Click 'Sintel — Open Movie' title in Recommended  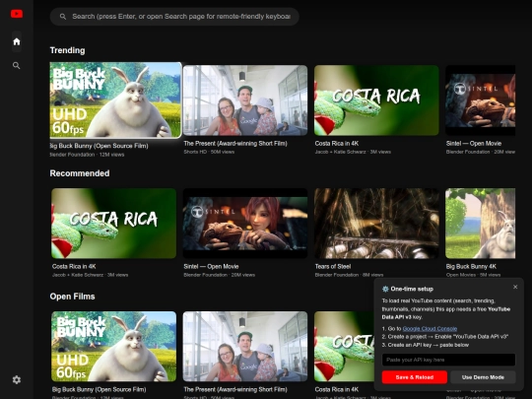coord(211,267)
